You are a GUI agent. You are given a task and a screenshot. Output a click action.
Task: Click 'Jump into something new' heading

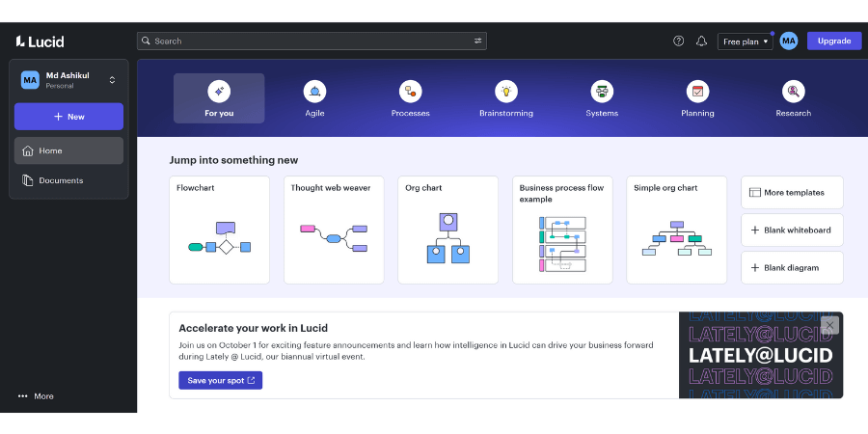(x=233, y=160)
